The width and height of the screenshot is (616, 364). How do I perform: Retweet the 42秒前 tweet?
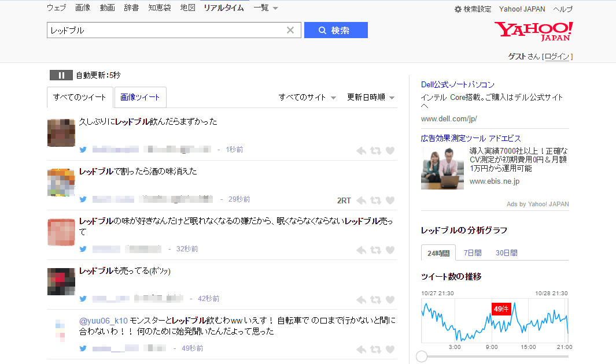coord(375,300)
